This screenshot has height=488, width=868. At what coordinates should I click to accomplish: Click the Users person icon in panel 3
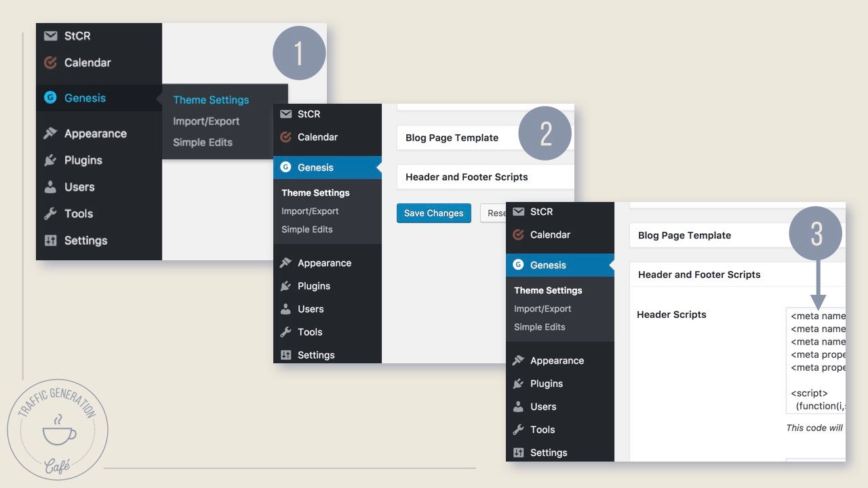point(518,407)
